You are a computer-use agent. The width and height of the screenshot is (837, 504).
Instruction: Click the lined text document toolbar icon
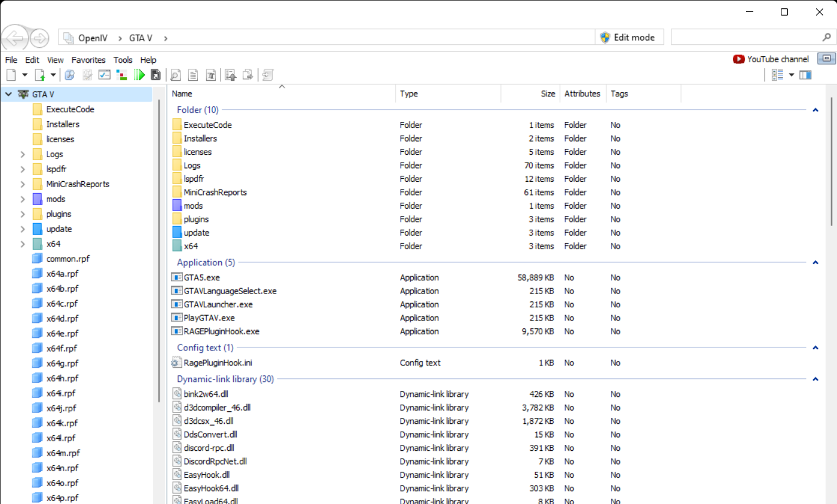(193, 75)
